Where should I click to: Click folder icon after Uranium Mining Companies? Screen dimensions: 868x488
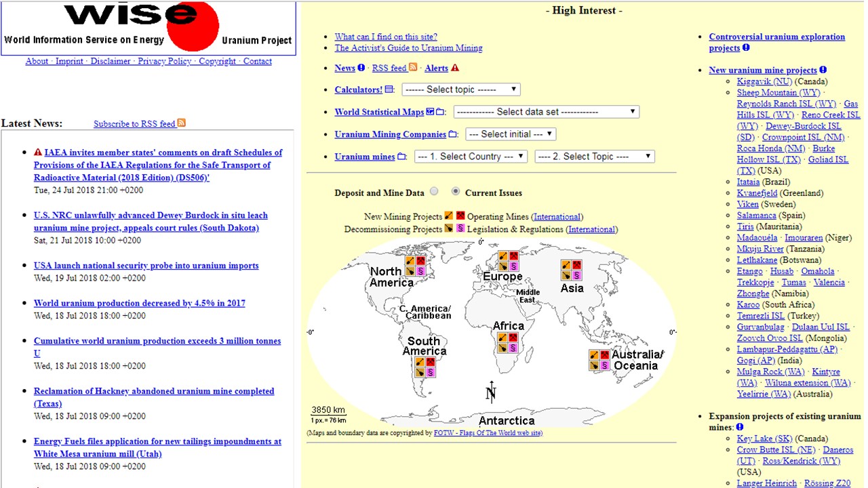(x=453, y=134)
